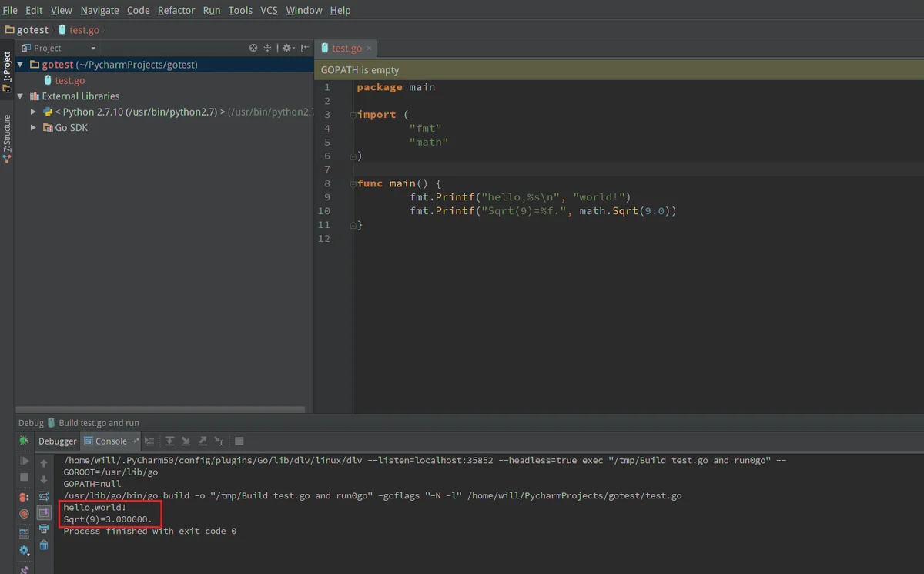Screen dimensions: 924x574
Task: Collapse the func main fold marker
Action: [x=354, y=183]
